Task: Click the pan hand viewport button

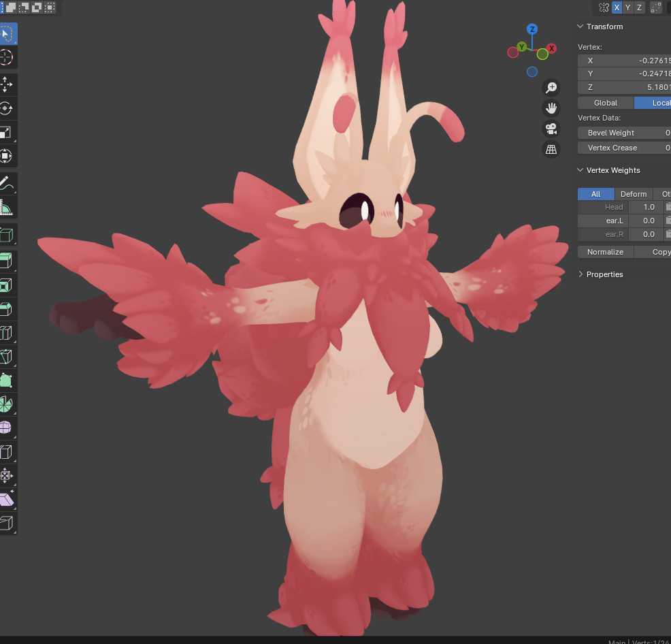Action: click(551, 108)
